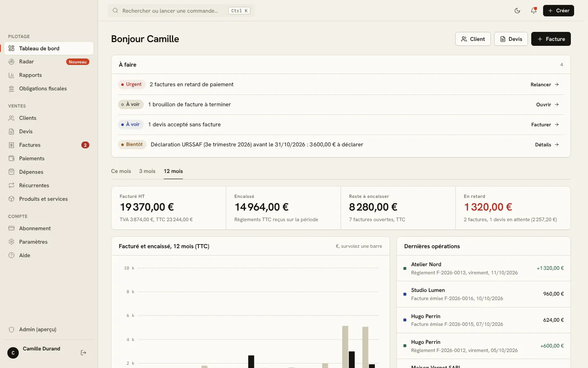The width and height of the screenshot is (588, 368).
Task: Switch to the 3 mois tab
Action: click(147, 171)
